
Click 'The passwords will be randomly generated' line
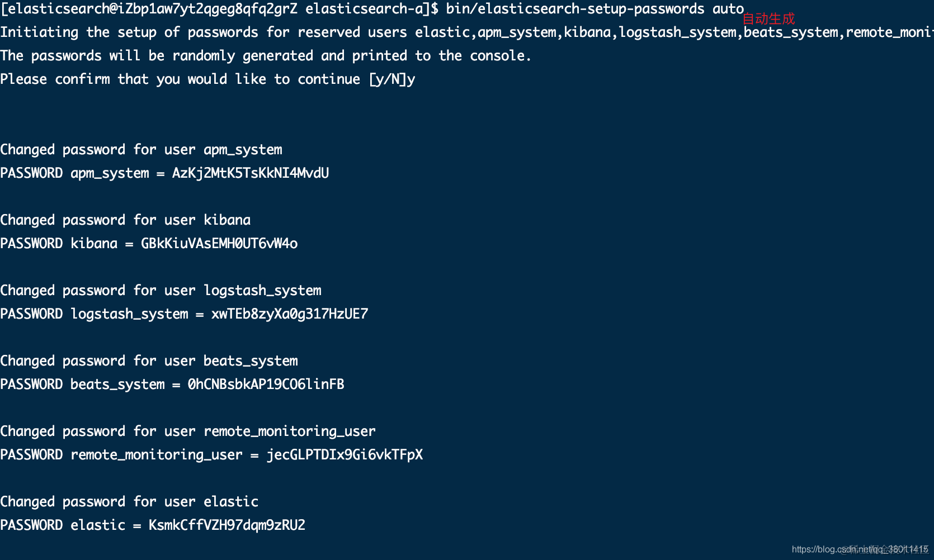pos(266,56)
